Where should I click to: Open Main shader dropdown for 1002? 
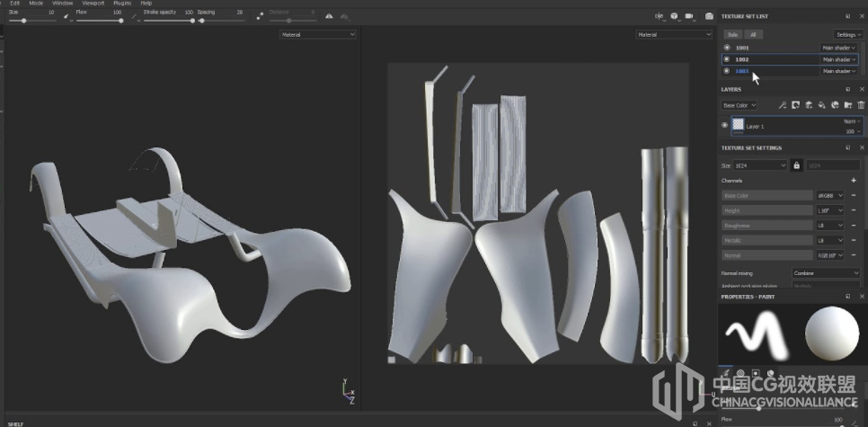(x=838, y=59)
